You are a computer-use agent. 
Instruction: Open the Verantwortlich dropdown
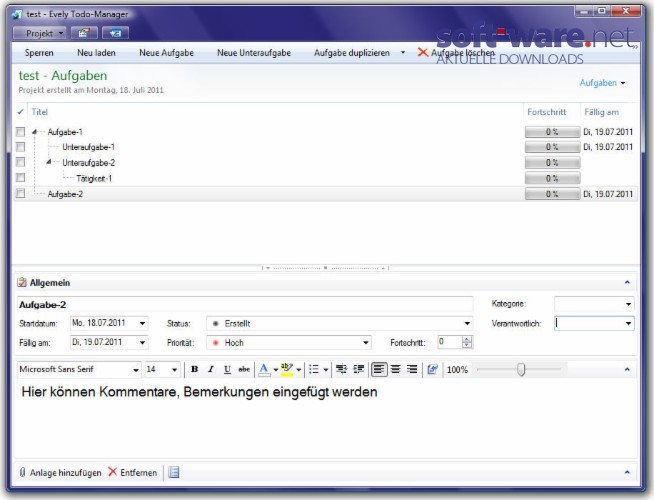coord(628,323)
